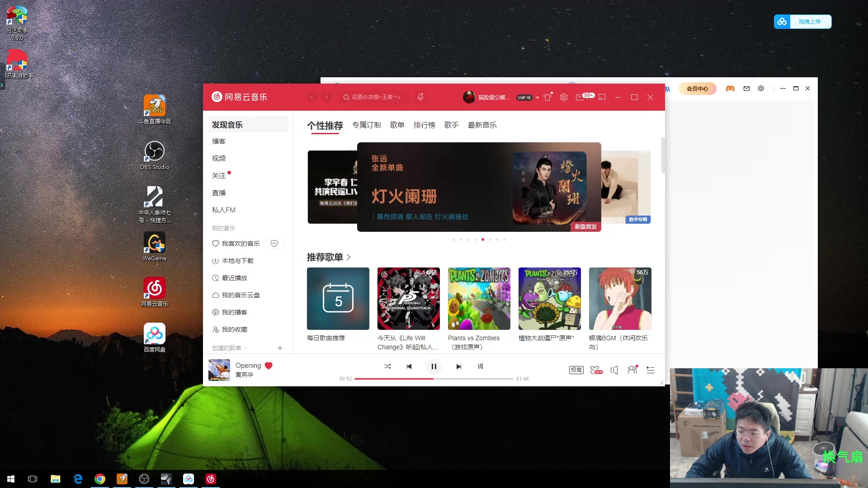Expand the account dropdown arrow beside CVIP badge
This screenshot has width=868, height=488.
pos(538,98)
